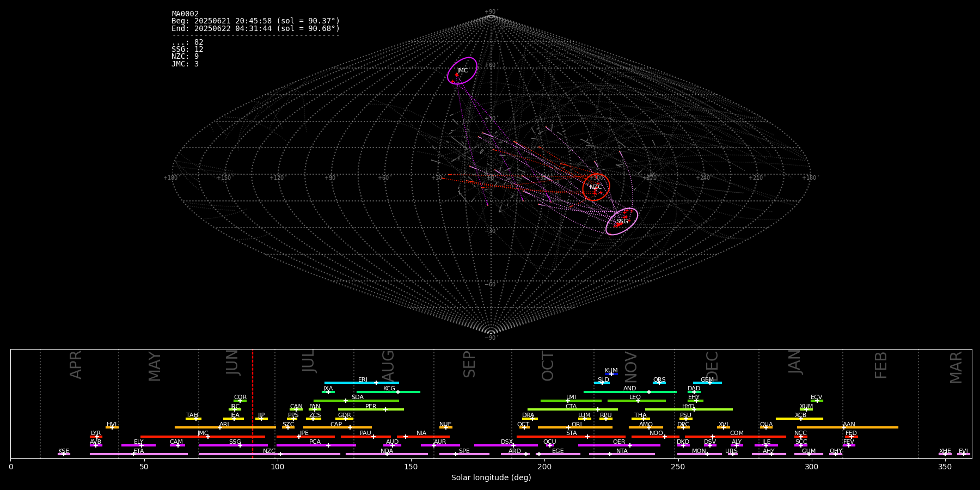980x490 pixels.
Task: Click the JXA shower label
Action: tap(328, 389)
